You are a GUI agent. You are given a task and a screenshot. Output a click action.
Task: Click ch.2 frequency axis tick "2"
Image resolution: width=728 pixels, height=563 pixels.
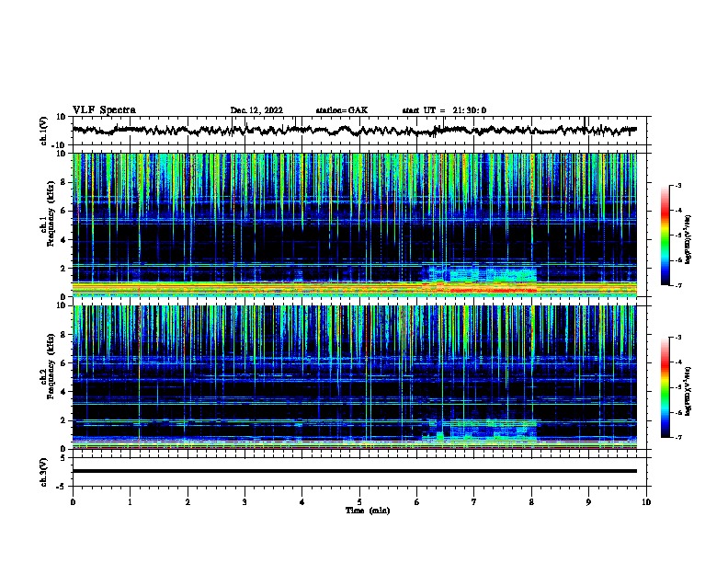[63, 420]
